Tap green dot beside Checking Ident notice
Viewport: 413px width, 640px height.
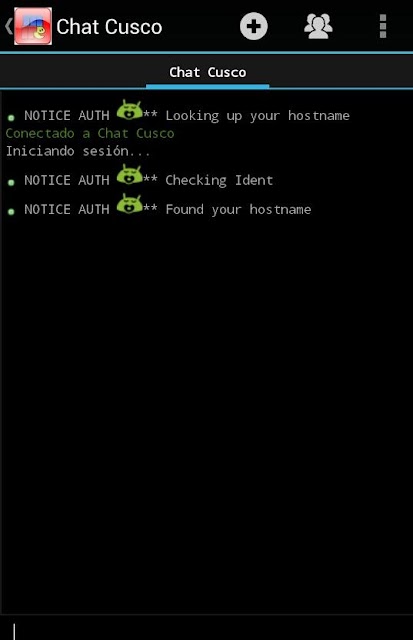coord(11,182)
